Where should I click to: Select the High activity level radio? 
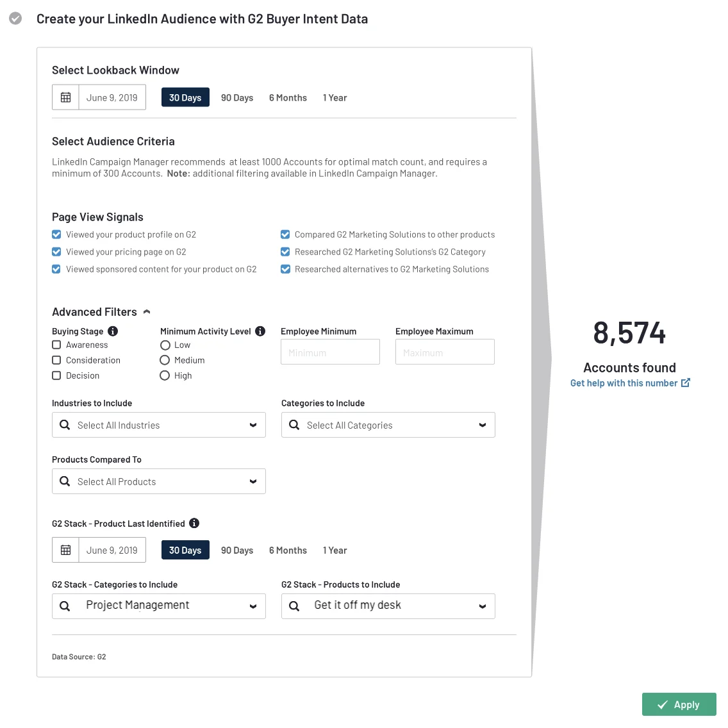pos(165,376)
